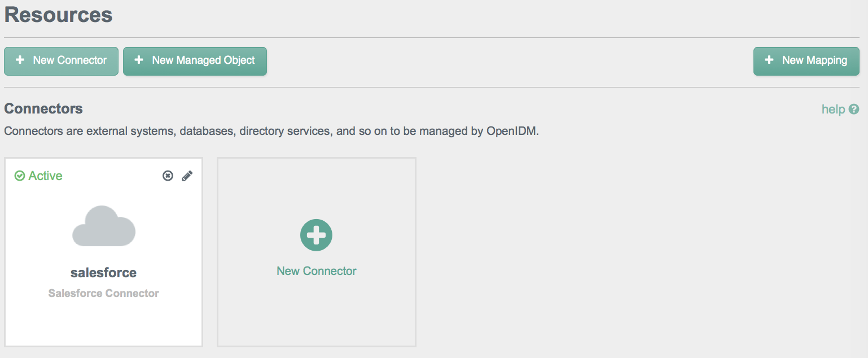Click the help question mark icon
Screen dimensions: 868x358
(854, 109)
